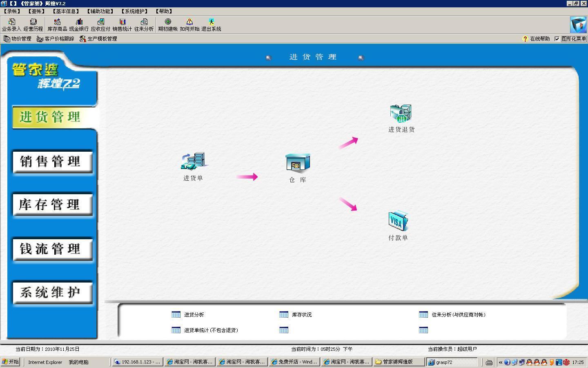Click the 现金银行 icon
588x368 pixels.
[80, 24]
